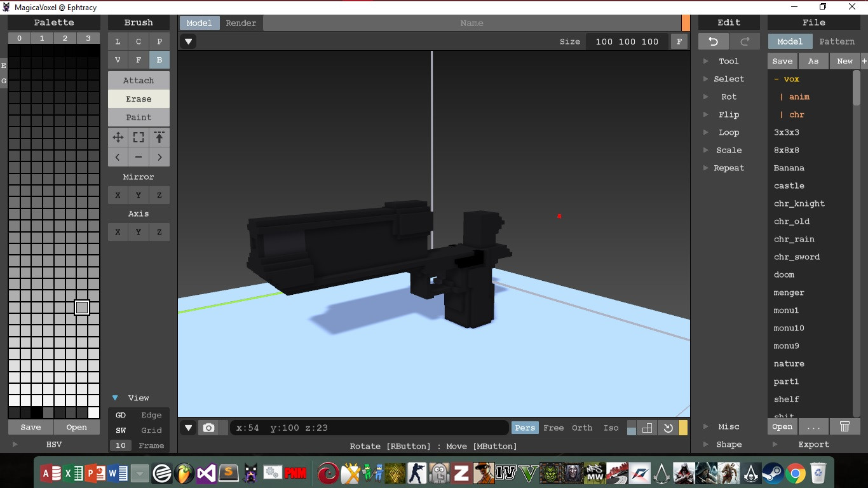Choose the marquee box select tool
Viewport: 868px width, 488px height.
pos(139,137)
